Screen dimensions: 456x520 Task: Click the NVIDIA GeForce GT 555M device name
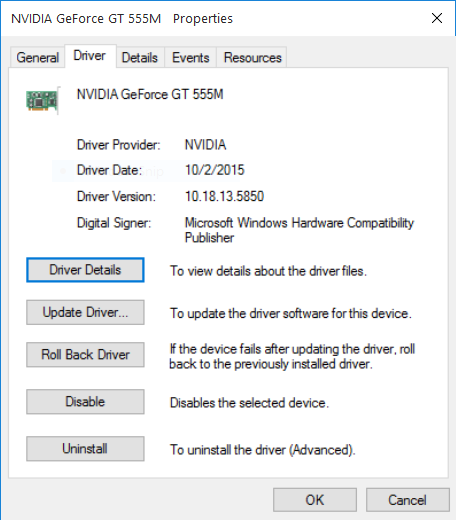[150, 94]
